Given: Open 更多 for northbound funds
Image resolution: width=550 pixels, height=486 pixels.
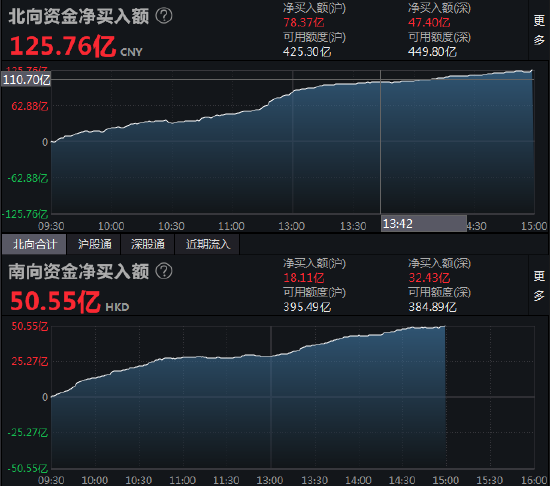Looking at the screenshot, I should [x=539, y=30].
